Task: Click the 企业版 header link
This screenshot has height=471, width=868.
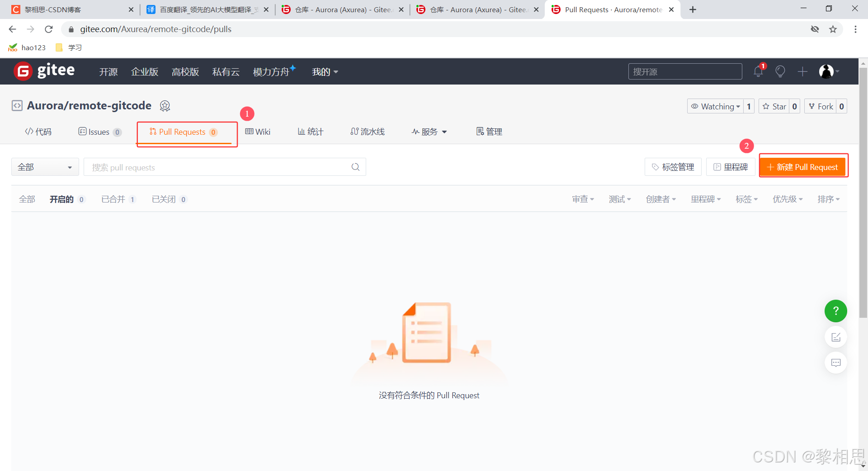Action: pyautogui.click(x=145, y=72)
